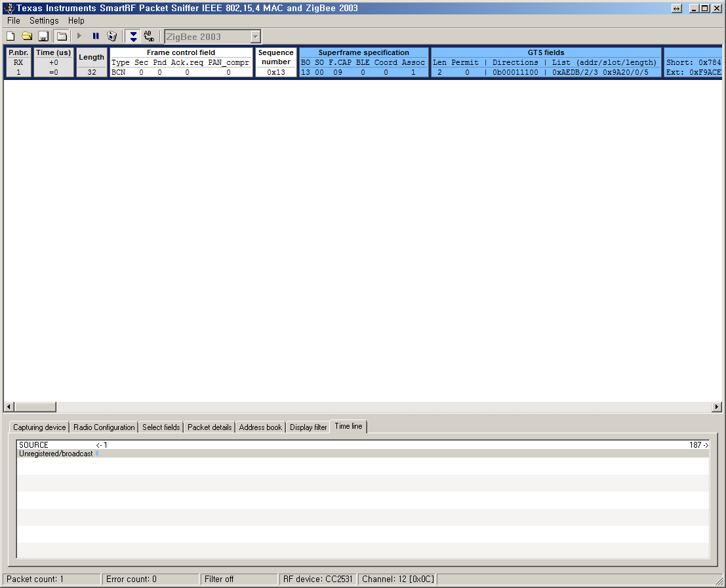This screenshot has width=726, height=588.
Task: Click the Short: 0x784 address text
Action: click(694, 62)
